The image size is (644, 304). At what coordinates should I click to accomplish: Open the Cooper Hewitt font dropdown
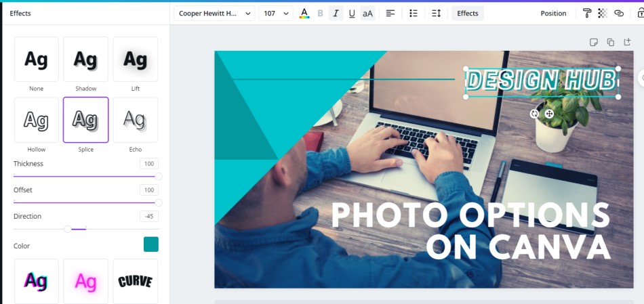[214, 13]
